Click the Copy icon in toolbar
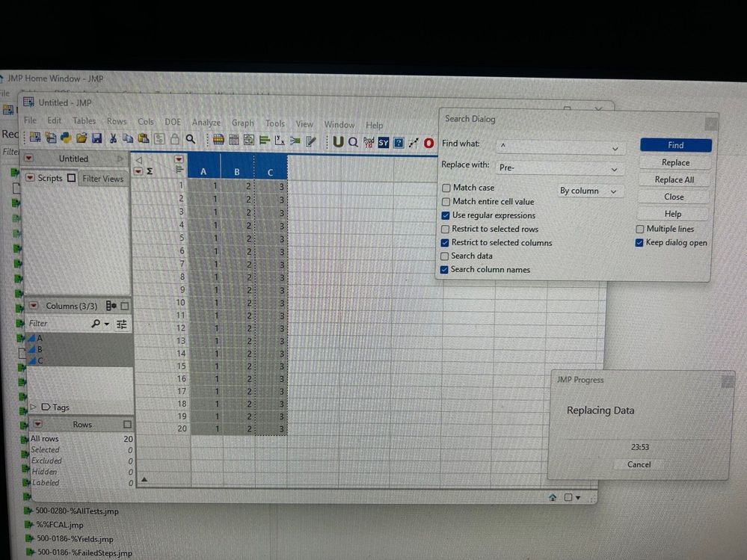The image size is (747, 560). point(128,138)
